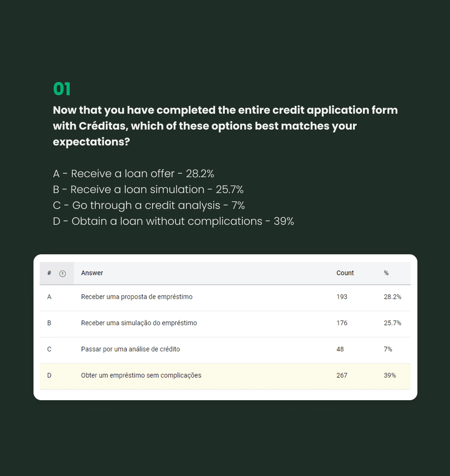450x476 pixels.
Task: Click the sort arrow icon in the header
Action: click(63, 274)
